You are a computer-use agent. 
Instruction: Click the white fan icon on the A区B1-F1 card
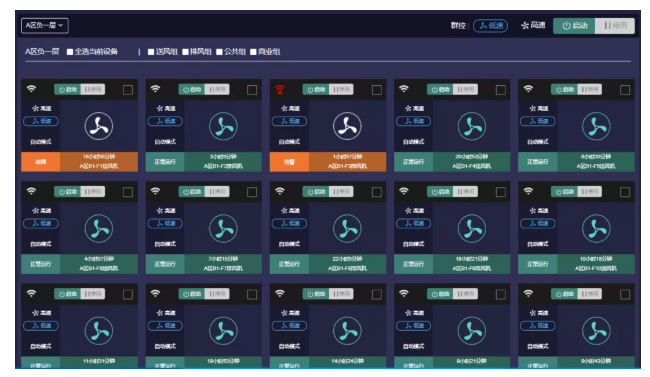pyautogui.click(x=99, y=126)
